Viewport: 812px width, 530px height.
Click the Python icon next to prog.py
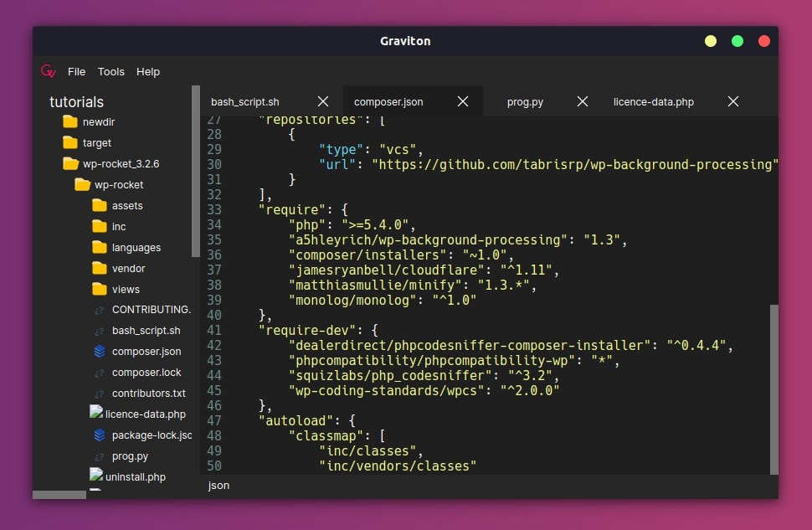pos(100,455)
